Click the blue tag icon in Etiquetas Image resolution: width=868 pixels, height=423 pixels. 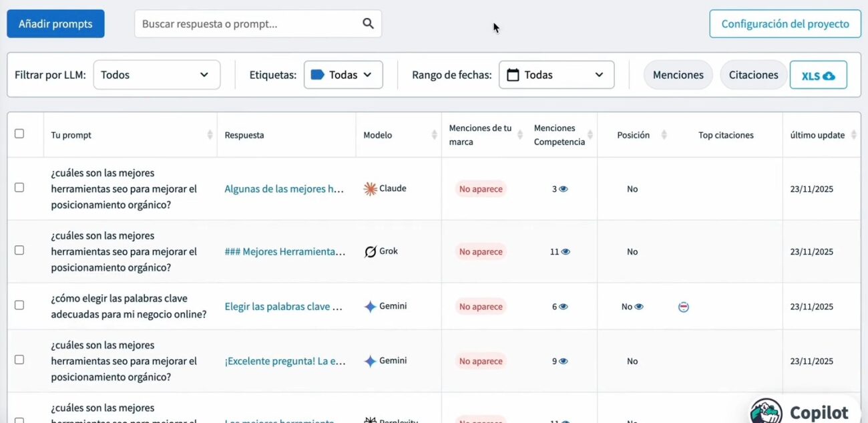point(318,75)
